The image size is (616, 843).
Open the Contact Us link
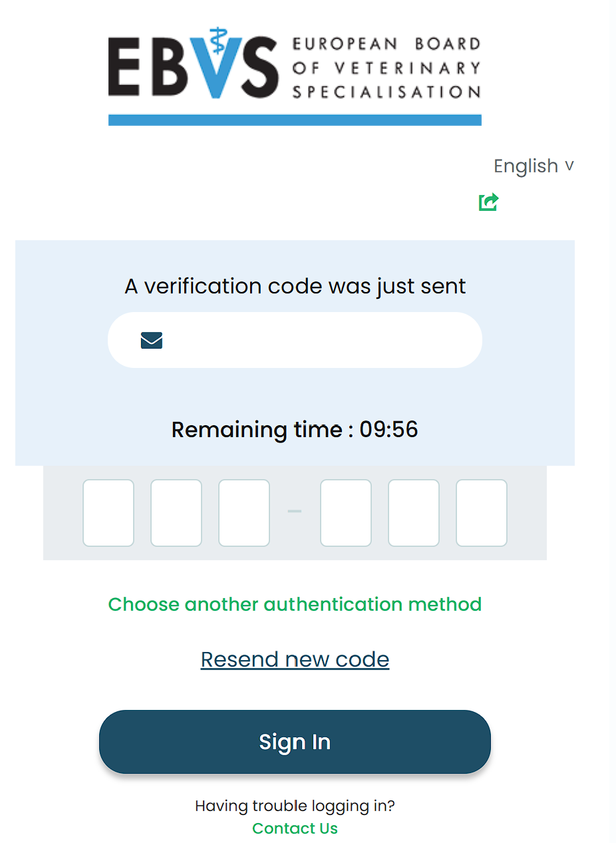coord(295,828)
